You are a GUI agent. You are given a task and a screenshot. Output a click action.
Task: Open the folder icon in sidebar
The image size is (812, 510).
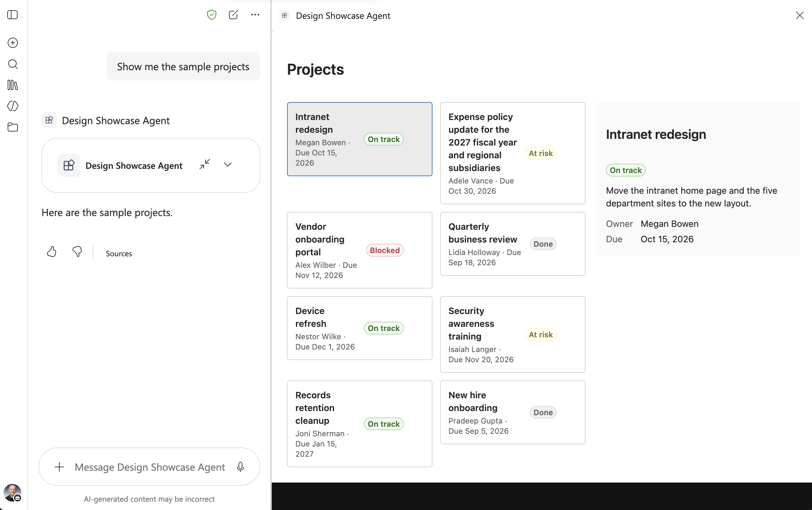pos(12,127)
